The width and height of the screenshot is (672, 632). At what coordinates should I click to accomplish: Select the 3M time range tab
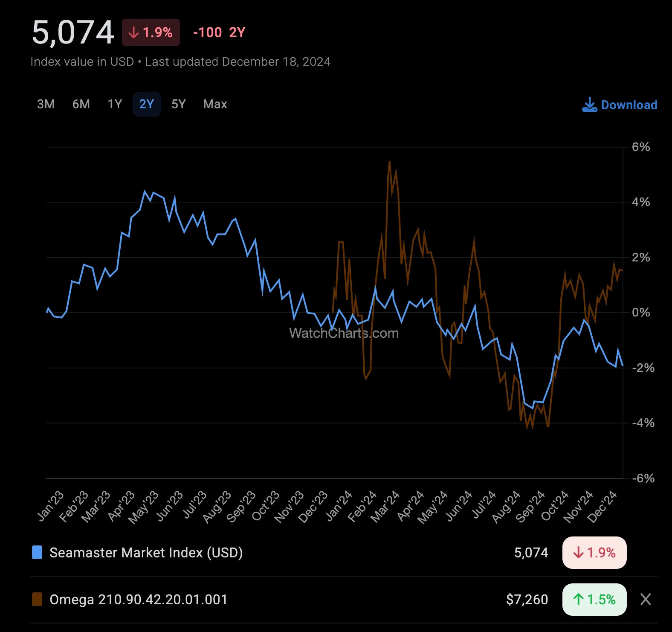[x=46, y=104]
